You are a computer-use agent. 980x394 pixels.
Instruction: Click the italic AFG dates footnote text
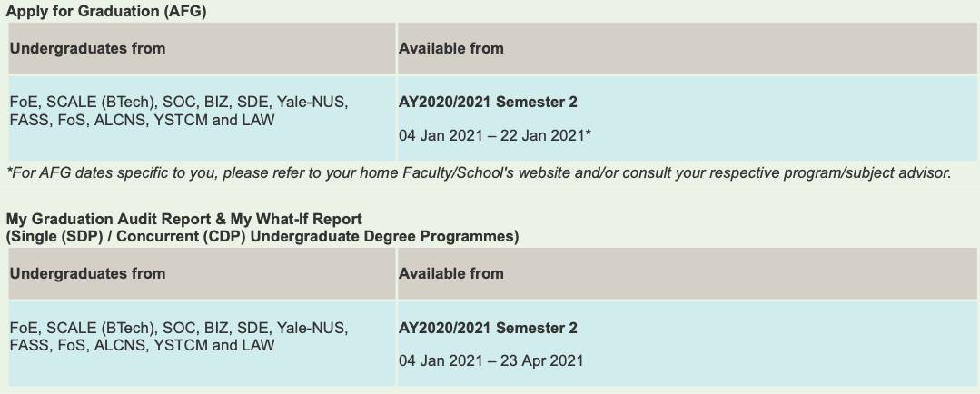pos(478,172)
